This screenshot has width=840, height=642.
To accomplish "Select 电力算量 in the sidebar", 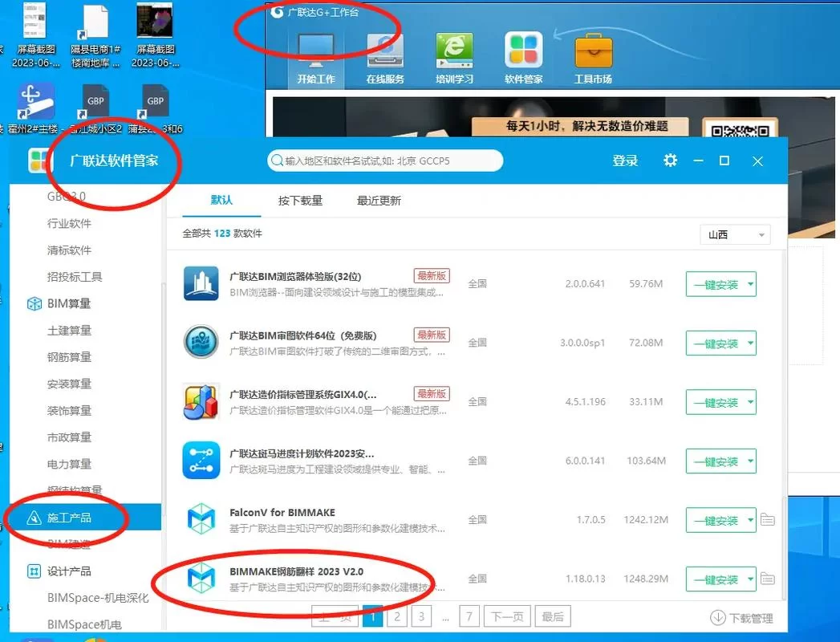I will (x=69, y=464).
